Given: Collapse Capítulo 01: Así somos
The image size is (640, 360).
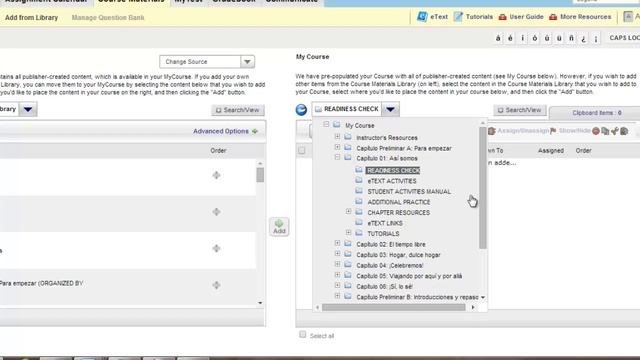Looking at the screenshot, I should [337, 157].
